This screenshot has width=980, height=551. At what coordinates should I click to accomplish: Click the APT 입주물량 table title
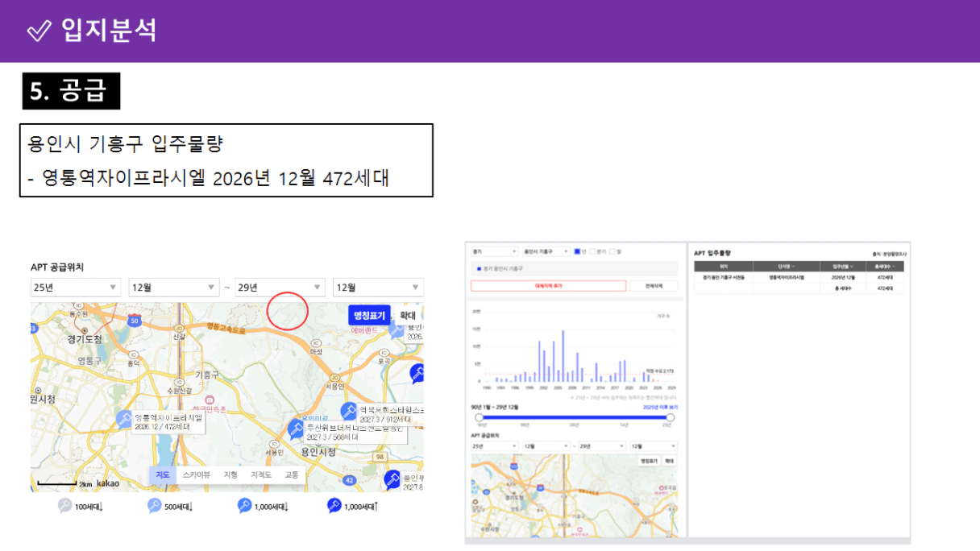[x=712, y=253]
